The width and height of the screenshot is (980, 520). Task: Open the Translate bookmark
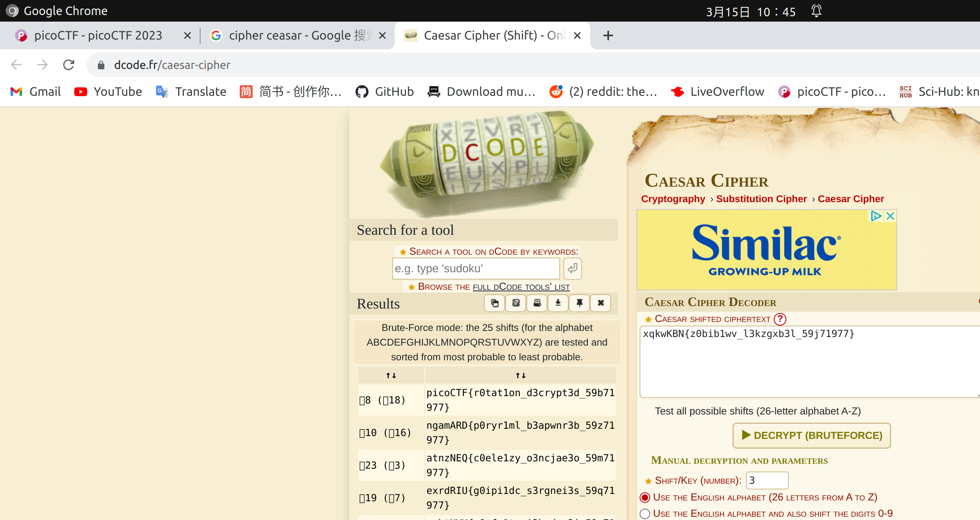[x=191, y=92]
